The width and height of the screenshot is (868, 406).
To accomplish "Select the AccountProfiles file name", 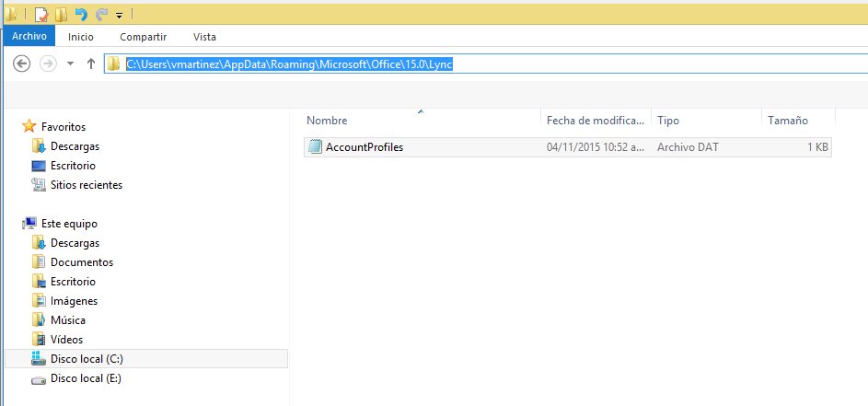I will coord(365,147).
